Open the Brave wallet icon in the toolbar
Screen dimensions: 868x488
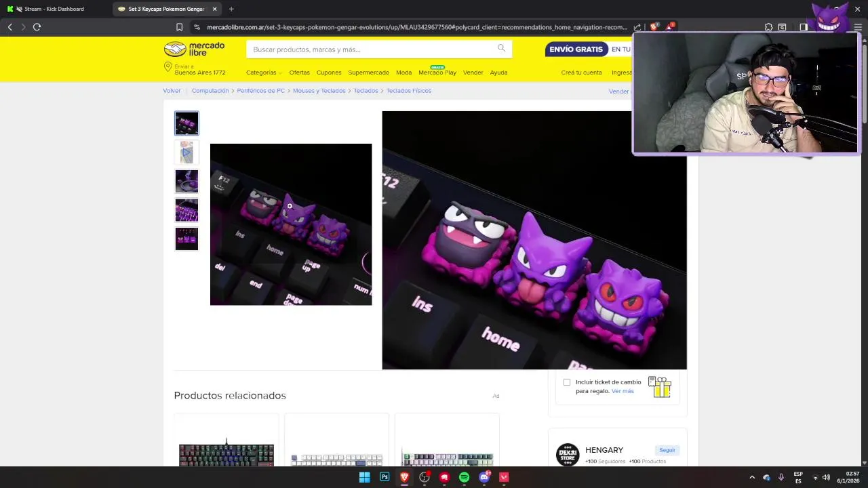[x=782, y=27]
